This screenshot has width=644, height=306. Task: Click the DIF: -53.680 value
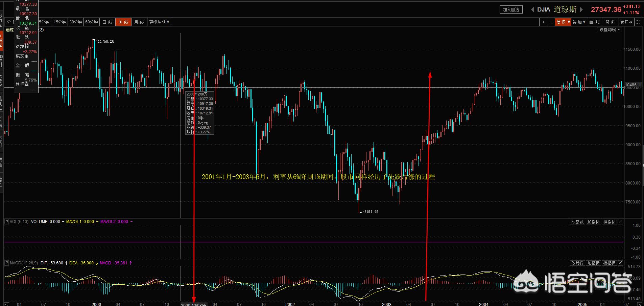pos(52,263)
